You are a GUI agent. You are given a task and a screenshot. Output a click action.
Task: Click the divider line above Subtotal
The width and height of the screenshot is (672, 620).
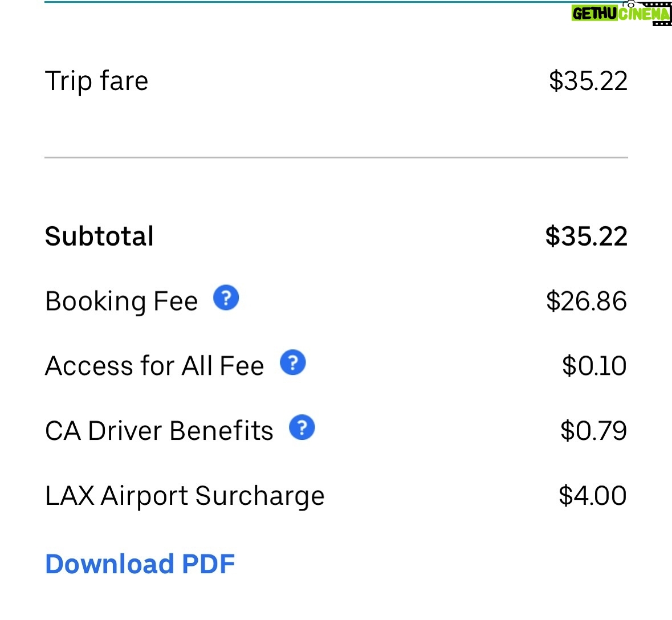[x=336, y=157]
